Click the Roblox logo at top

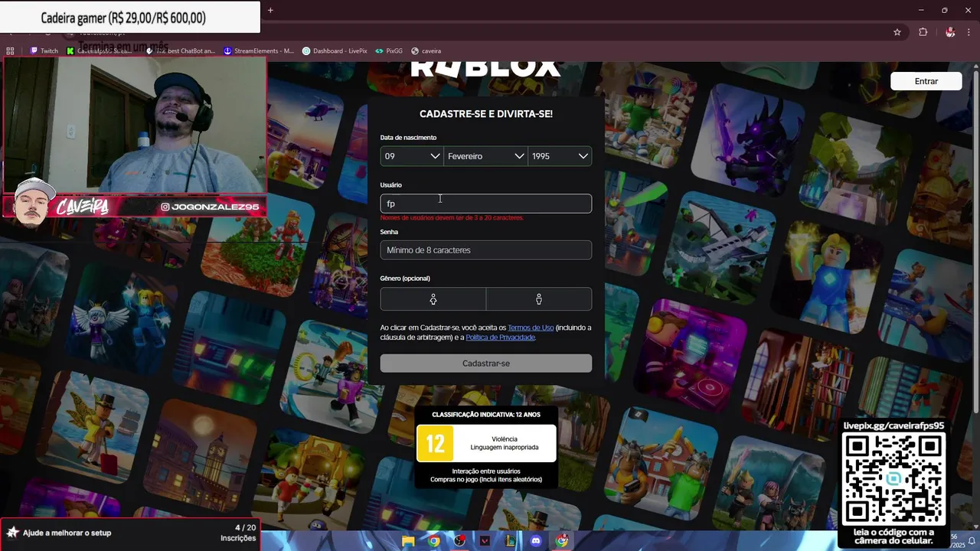pos(486,69)
